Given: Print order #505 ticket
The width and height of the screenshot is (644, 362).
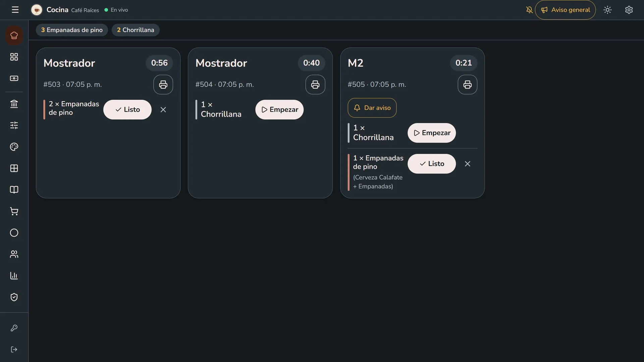Looking at the screenshot, I should pyautogui.click(x=467, y=85).
